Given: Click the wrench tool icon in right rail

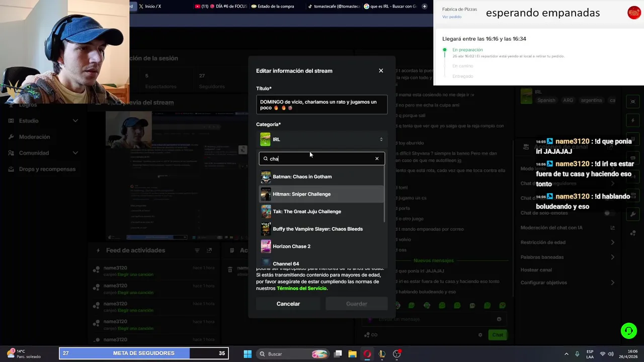Looking at the screenshot, I should point(633,214).
